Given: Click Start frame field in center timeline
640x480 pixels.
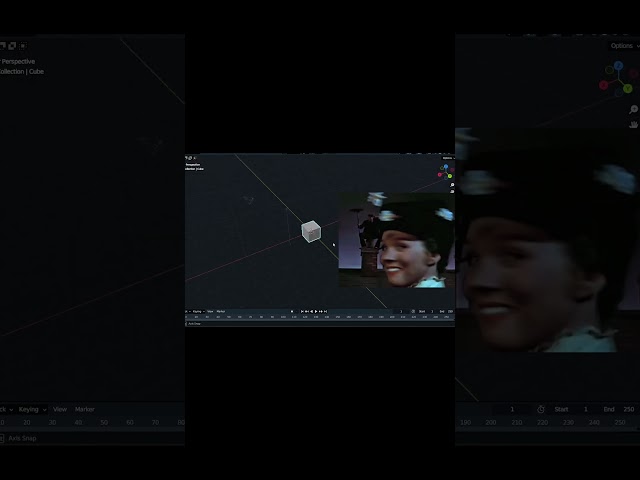Looking at the screenshot, I should [426, 311].
